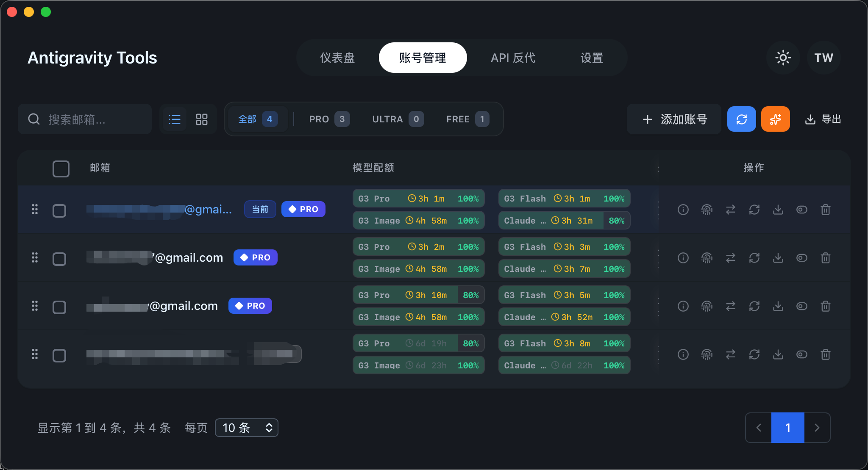Click the 添加账号 button
This screenshot has width=868, height=470.
674,119
